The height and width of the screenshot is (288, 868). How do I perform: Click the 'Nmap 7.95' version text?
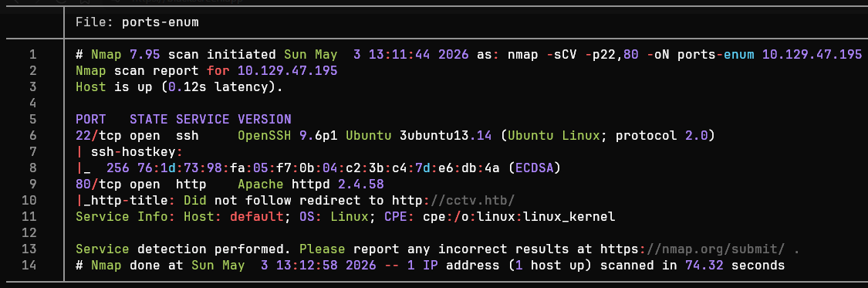tap(126, 55)
